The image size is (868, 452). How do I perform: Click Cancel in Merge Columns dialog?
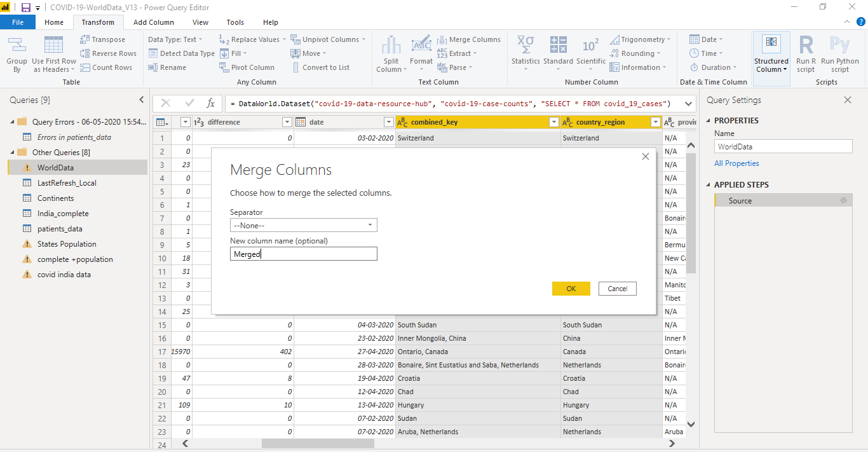(618, 289)
